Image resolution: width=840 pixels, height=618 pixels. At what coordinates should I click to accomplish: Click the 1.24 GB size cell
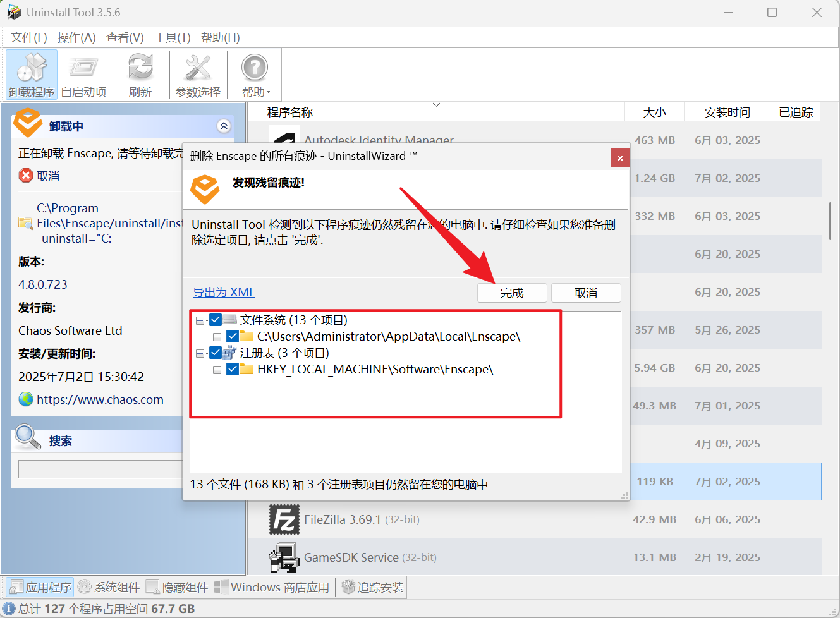tap(654, 178)
